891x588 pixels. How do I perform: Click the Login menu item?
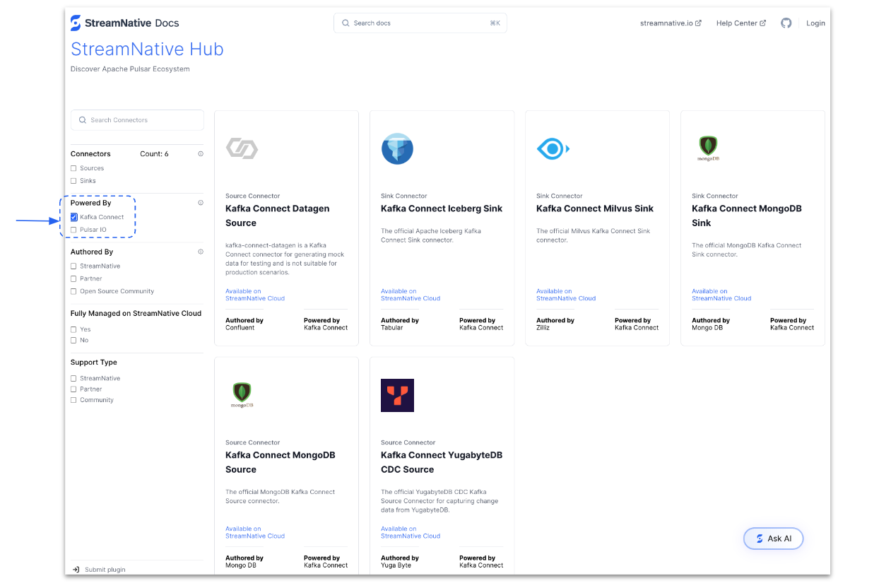point(815,23)
